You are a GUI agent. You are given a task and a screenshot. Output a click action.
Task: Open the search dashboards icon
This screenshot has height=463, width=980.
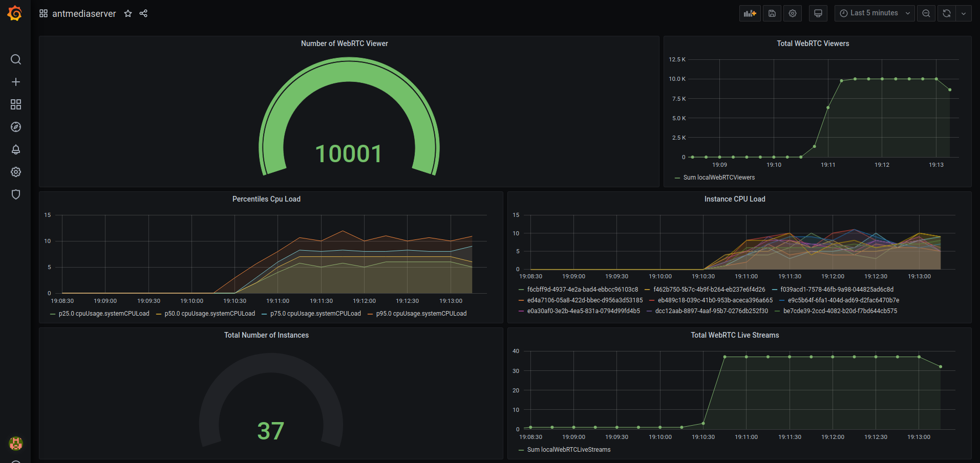[x=16, y=59]
